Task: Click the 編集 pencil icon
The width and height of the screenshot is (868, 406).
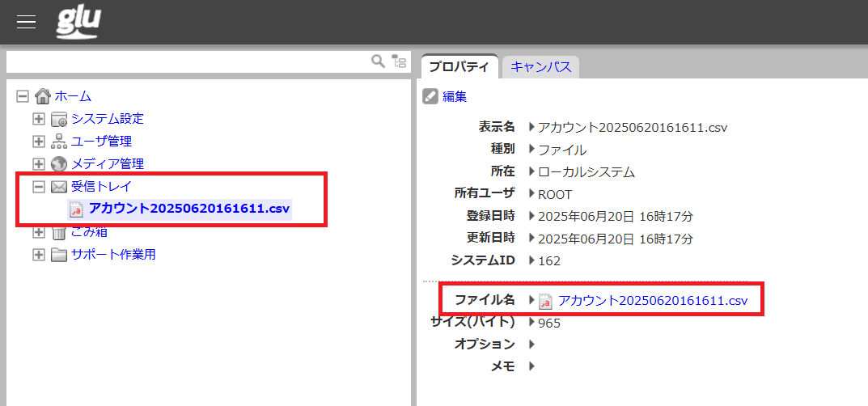Action: tap(430, 97)
